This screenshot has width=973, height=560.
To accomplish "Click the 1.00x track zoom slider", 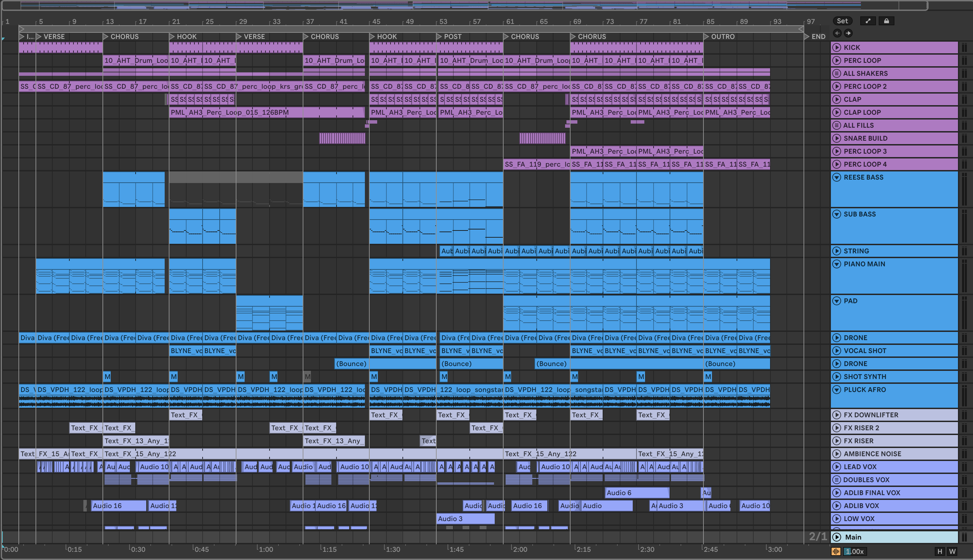I will click(x=854, y=551).
